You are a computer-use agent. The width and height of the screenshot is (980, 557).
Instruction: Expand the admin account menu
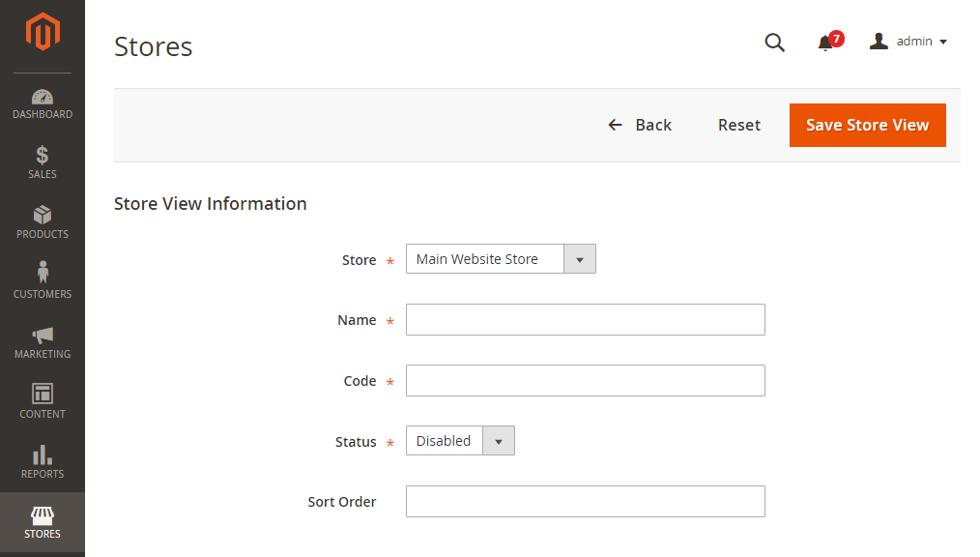click(908, 42)
